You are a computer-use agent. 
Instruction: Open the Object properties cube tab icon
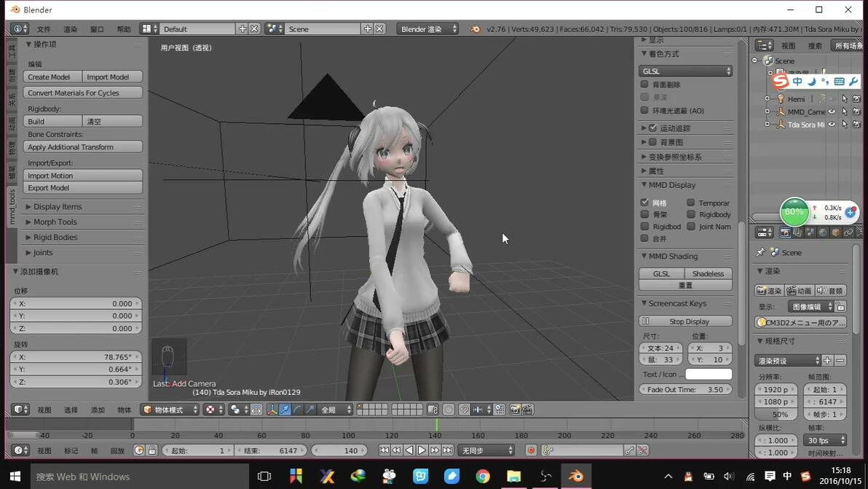click(x=835, y=232)
